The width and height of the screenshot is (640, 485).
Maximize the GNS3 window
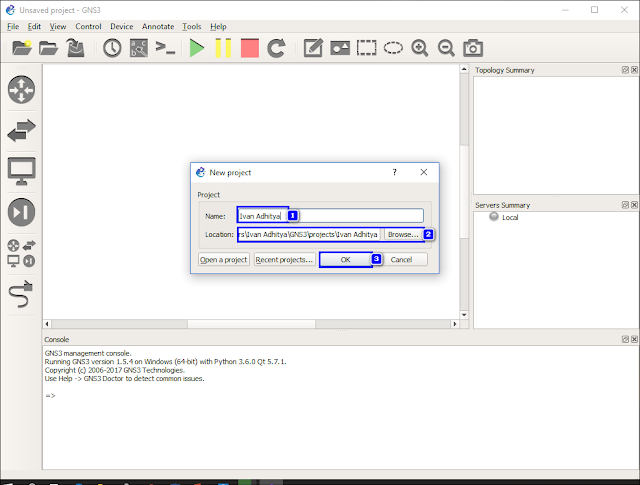595,10
